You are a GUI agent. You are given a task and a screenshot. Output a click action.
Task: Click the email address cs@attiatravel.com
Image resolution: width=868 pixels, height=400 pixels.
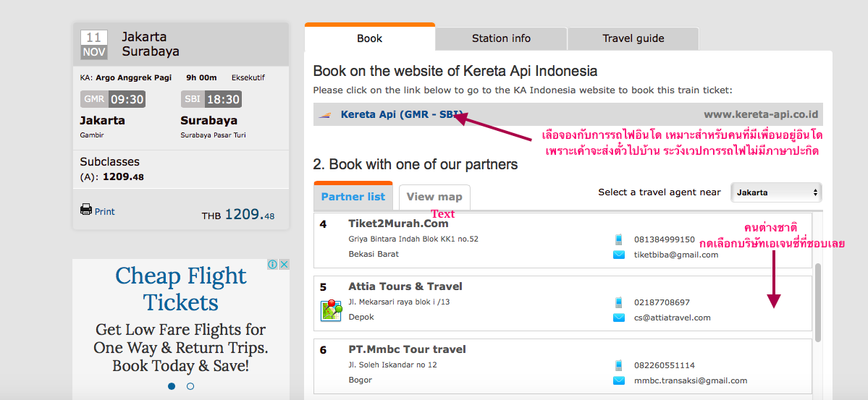(672, 318)
